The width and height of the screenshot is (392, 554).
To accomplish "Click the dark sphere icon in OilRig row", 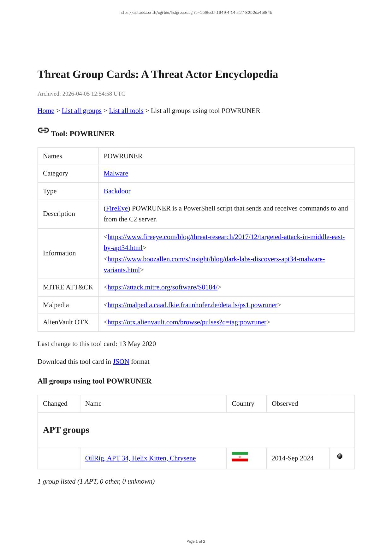I will coord(340,456).
